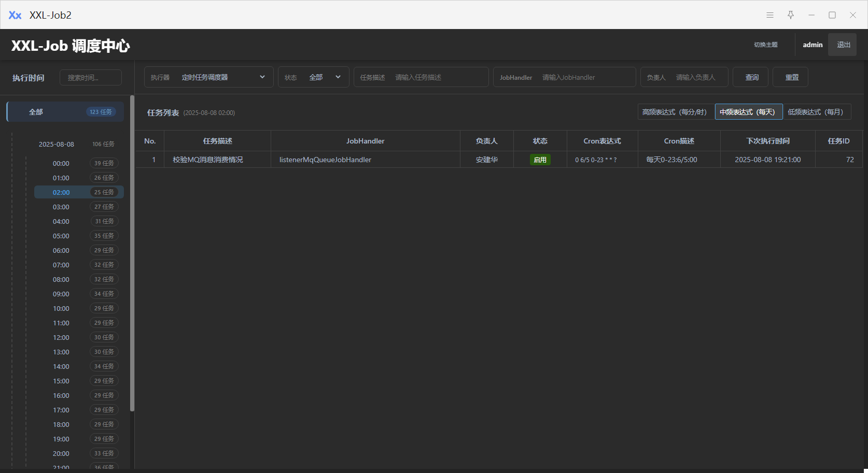Select 全部 123 任务 in sidebar
The image size is (868, 473).
[x=65, y=112]
